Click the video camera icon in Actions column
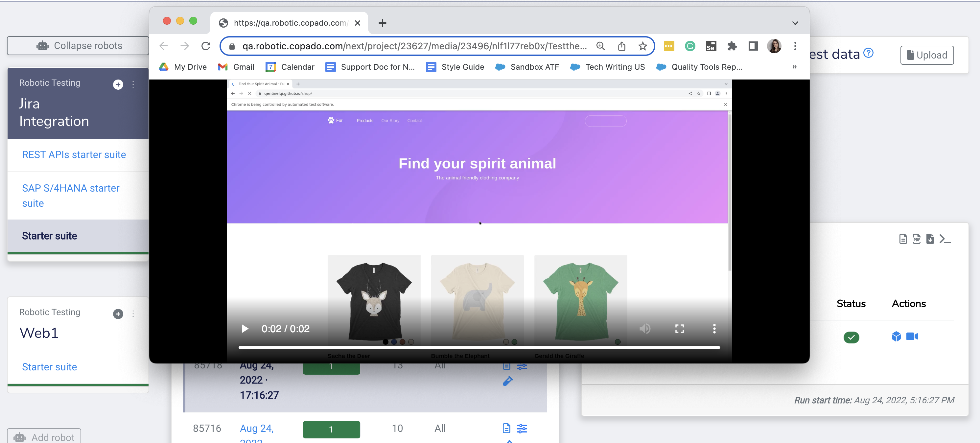This screenshot has width=980, height=443. click(x=912, y=336)
